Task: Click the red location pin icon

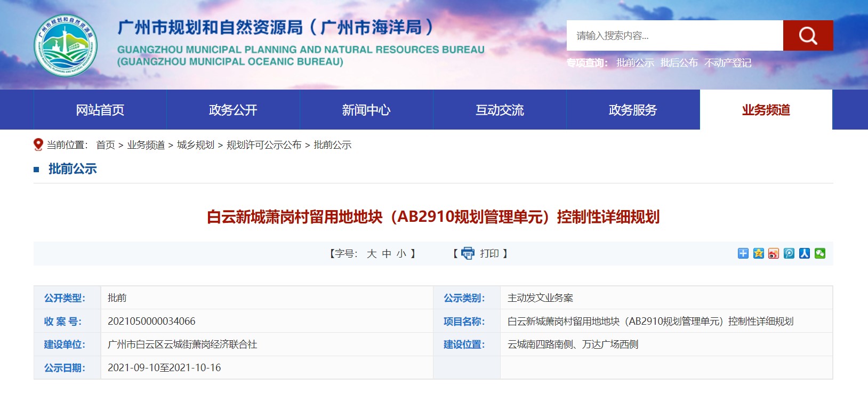Action: click(38, 145)
